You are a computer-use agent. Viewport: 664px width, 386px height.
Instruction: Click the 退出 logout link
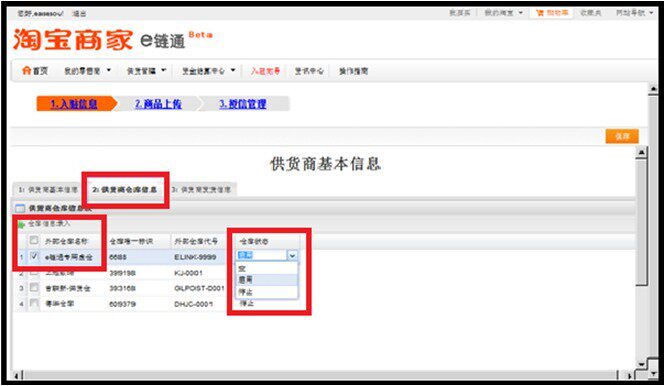(x=79, y=14)
